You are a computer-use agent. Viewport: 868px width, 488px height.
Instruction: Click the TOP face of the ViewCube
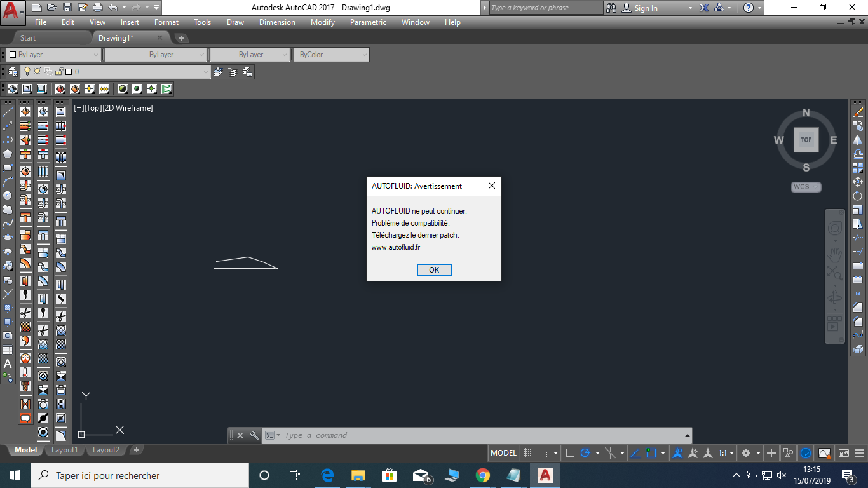tap(806, 140)
